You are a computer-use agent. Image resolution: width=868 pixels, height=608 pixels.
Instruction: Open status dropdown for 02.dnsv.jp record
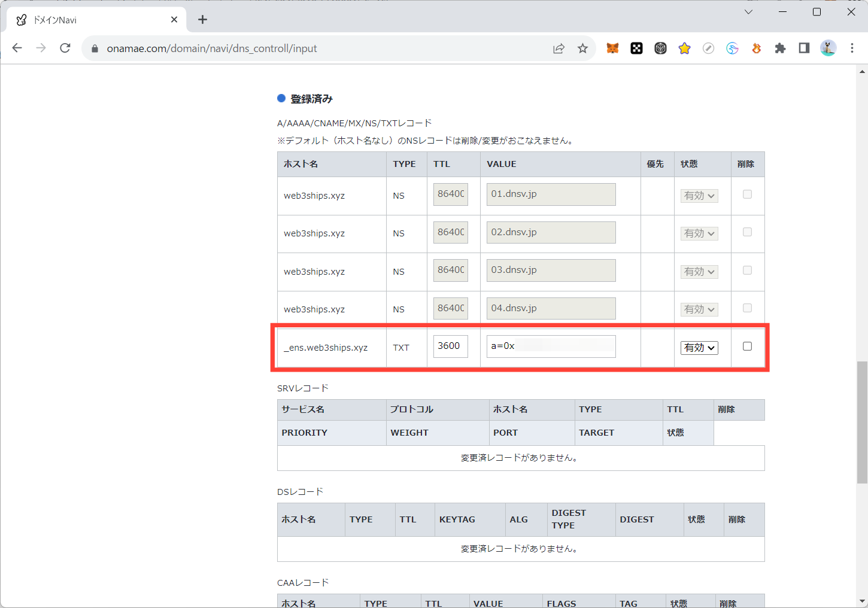[x=699, y=233]
